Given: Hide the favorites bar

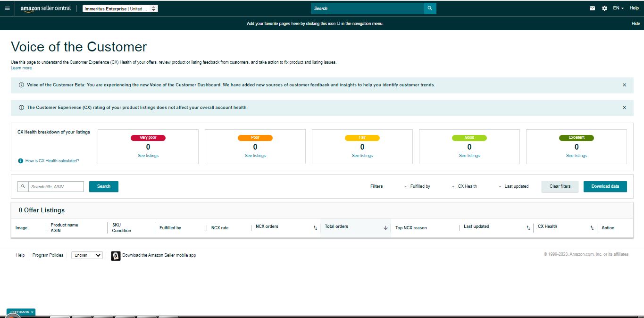Looking at the screenshot, I should 636,24.
